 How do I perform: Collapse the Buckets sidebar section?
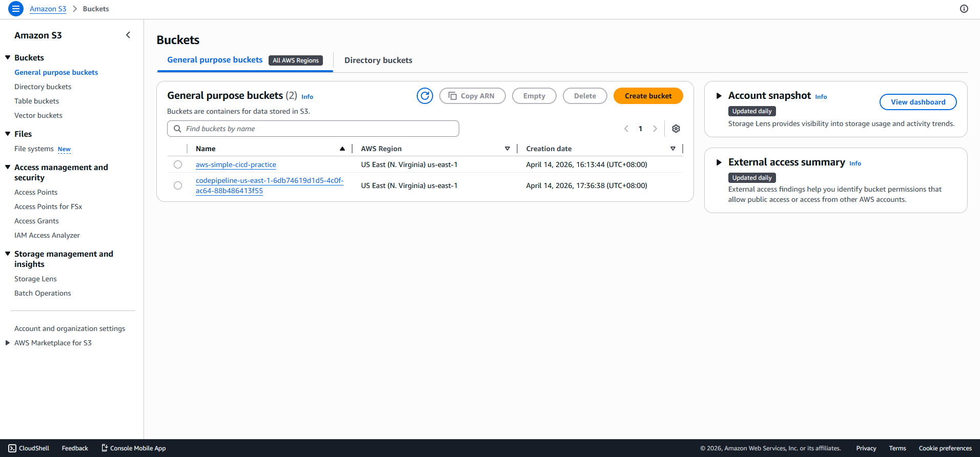(8, 57)
